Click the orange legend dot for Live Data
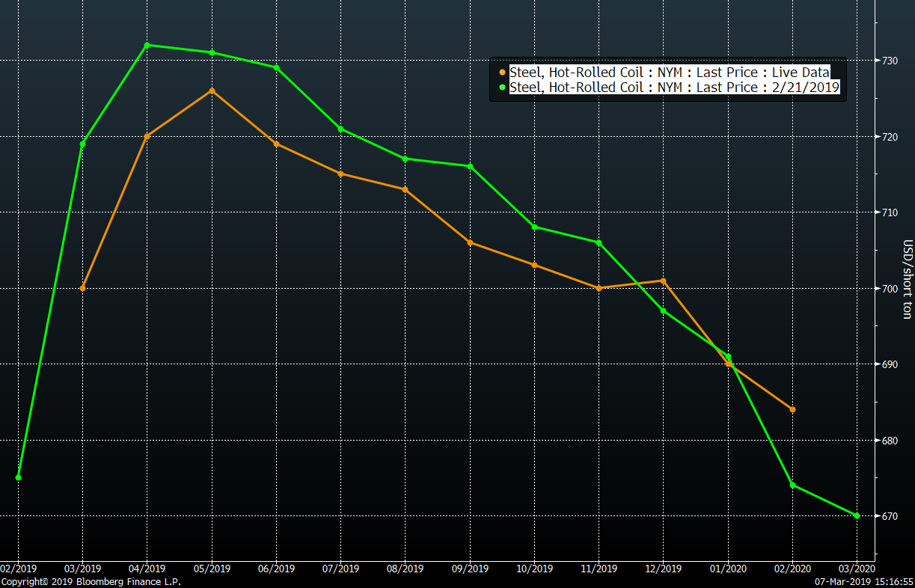915x588 pixels. [x=503, y=73]
